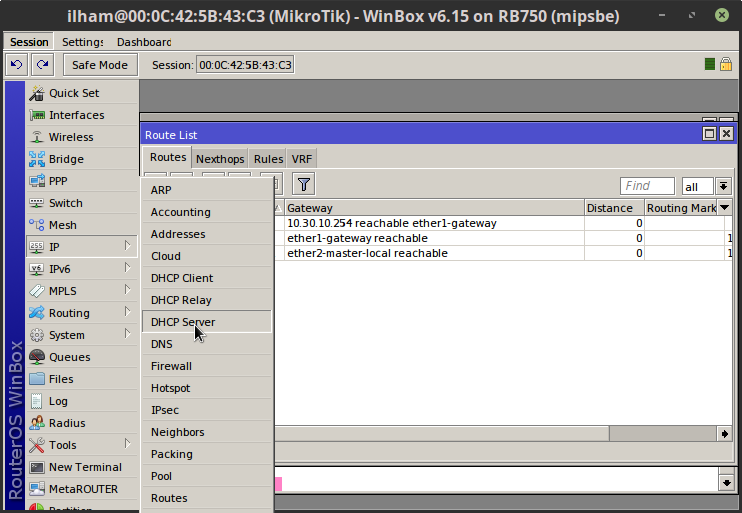Expand the Tools submenu arrow
This screenshot has width=742, height=513.
coord(127,444)
